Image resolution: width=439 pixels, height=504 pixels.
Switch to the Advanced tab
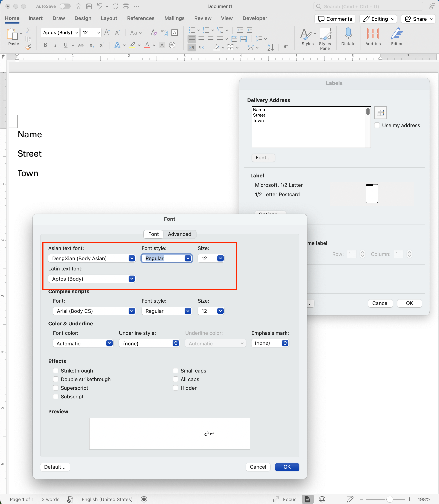tap(179, 234)
